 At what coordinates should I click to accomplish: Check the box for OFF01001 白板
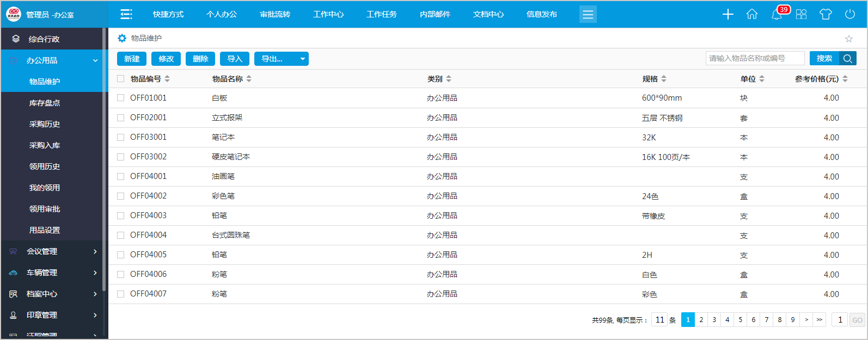pos(121,98)
